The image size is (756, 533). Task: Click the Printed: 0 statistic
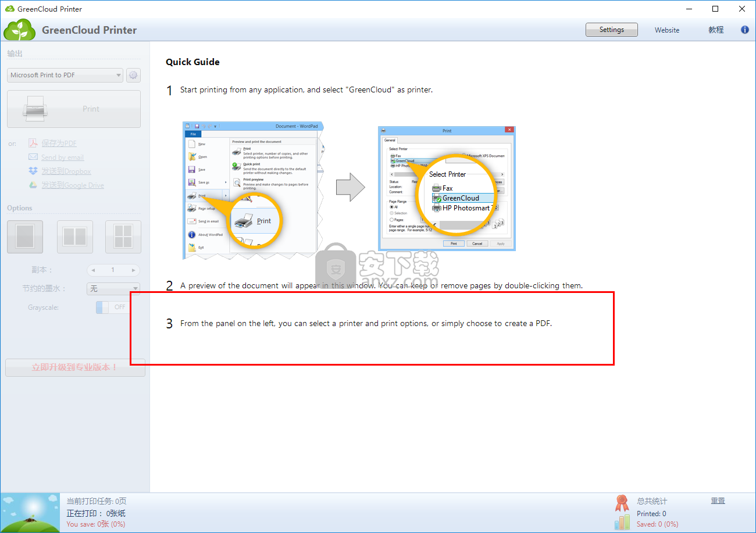651,514
